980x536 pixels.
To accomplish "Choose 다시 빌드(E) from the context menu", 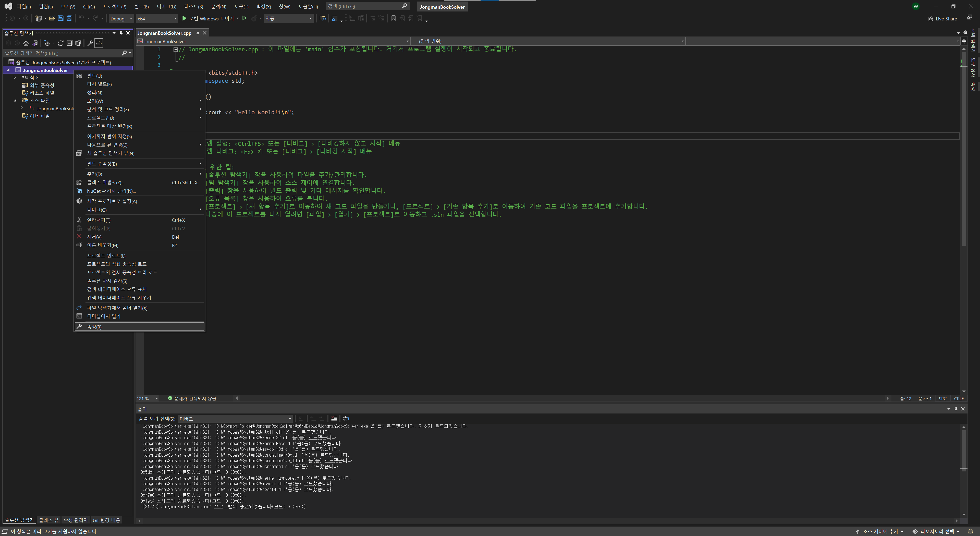I will [x=99, y=84].
